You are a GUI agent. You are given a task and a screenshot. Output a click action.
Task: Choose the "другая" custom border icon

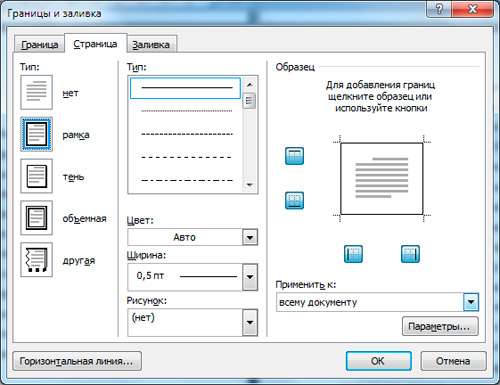36,260
